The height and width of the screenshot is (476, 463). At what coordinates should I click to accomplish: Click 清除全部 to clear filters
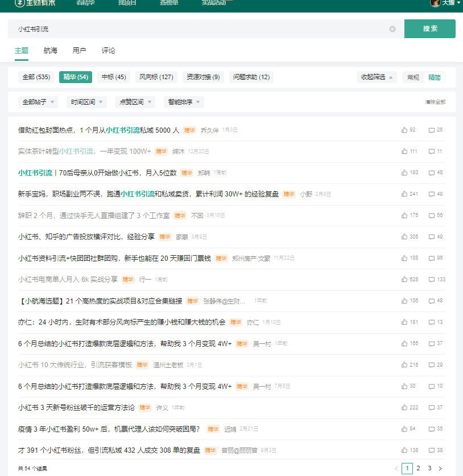435,102
